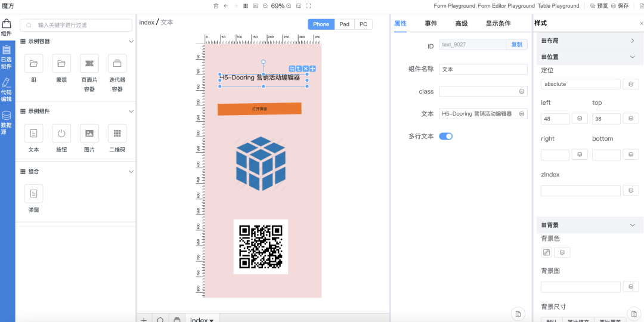Pick the 按钮 button component icon
644x322 pixels.
pos(61,134)
